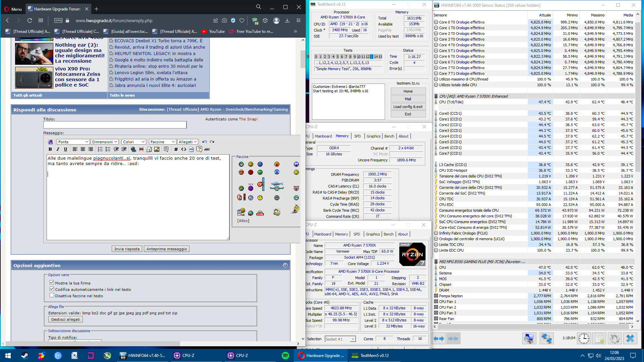Align message text to the left

pyautogui.click(x=75, y=149)
